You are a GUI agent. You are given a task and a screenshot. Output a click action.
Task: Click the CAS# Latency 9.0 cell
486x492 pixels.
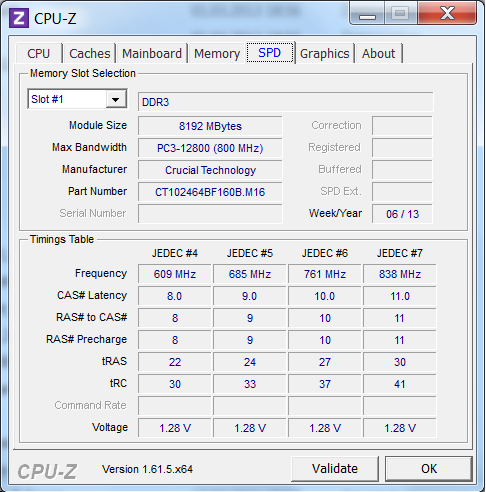pyautogui.click(x=250, y=296)
